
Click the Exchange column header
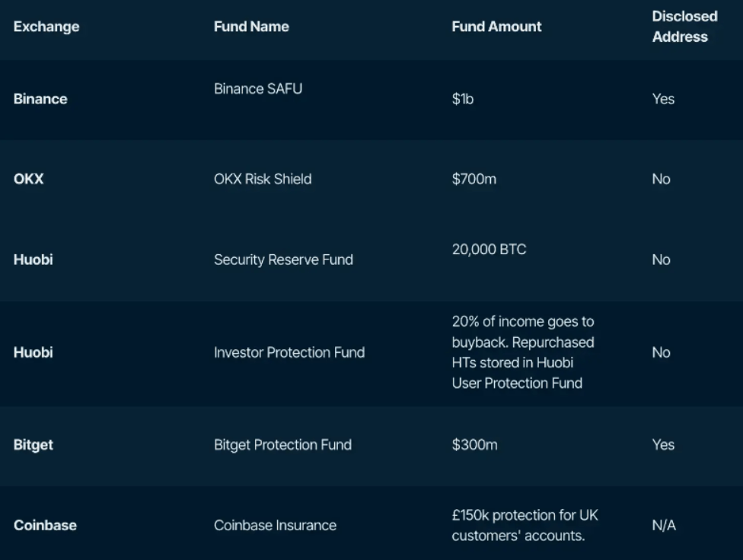46,27
